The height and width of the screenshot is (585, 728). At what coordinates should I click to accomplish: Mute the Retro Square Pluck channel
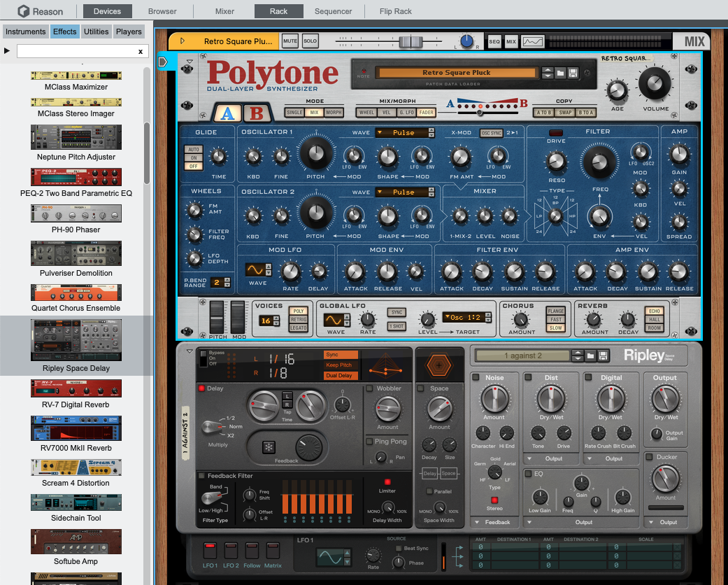pos(290,41)
